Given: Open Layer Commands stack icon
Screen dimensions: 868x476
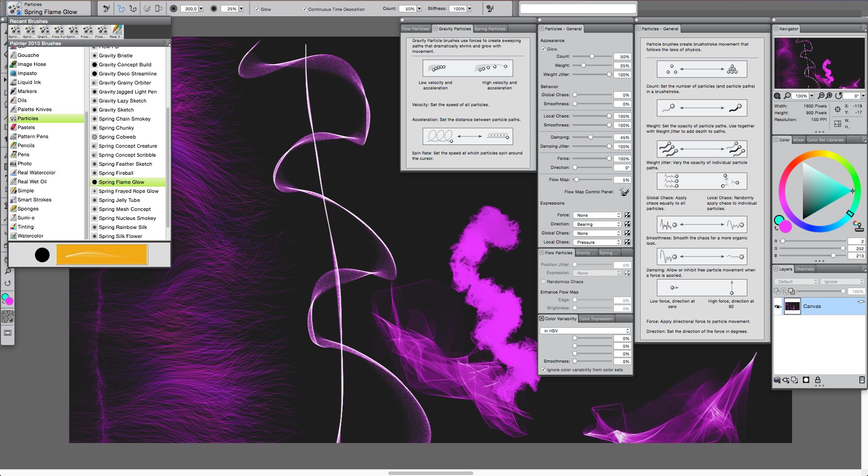Looking at the screenshot, I should pyautogui.click(x=777, y=380).
